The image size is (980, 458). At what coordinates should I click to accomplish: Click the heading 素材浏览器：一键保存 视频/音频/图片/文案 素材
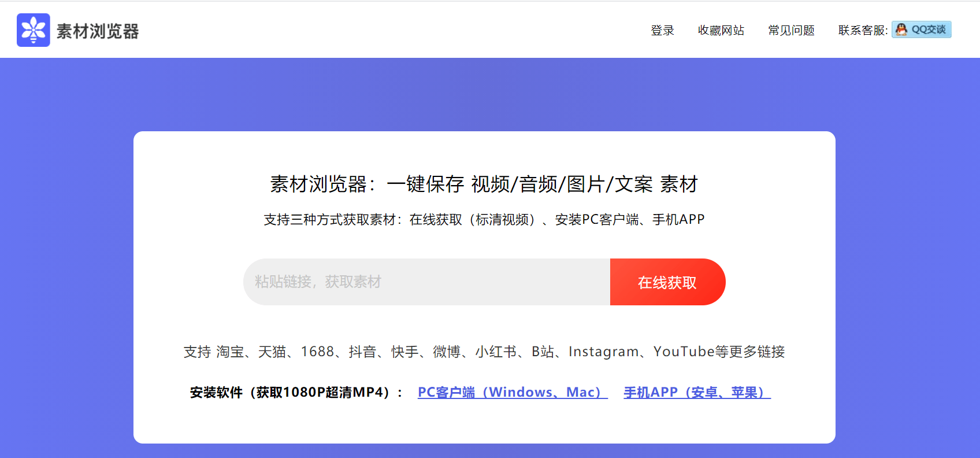coord(484,184)
